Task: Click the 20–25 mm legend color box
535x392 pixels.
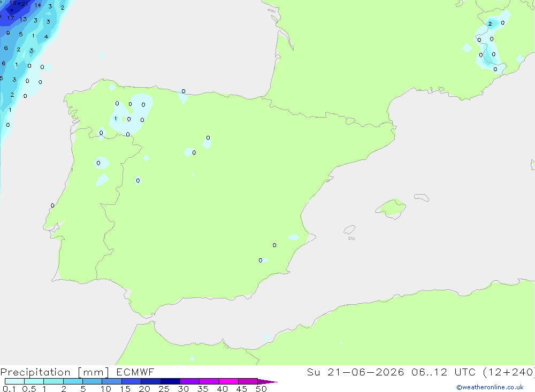Action: [151, 381]
